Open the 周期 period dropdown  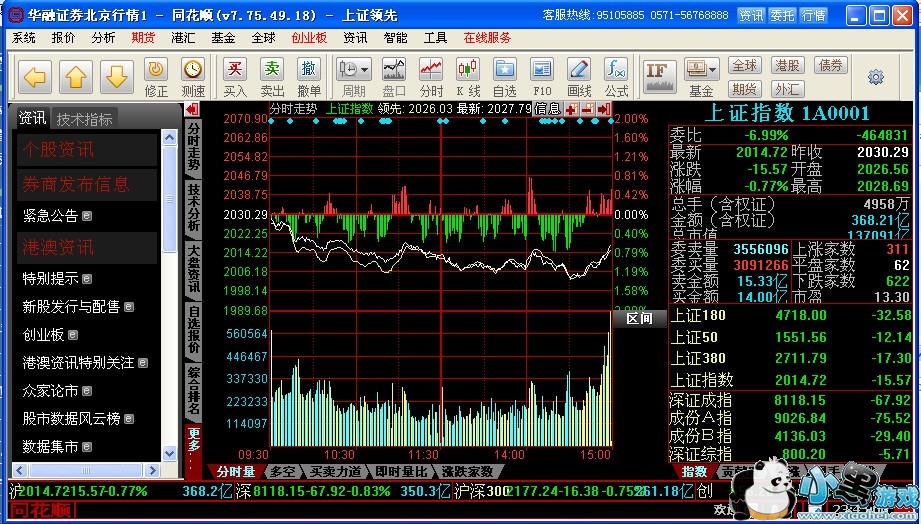coord(354,78)
